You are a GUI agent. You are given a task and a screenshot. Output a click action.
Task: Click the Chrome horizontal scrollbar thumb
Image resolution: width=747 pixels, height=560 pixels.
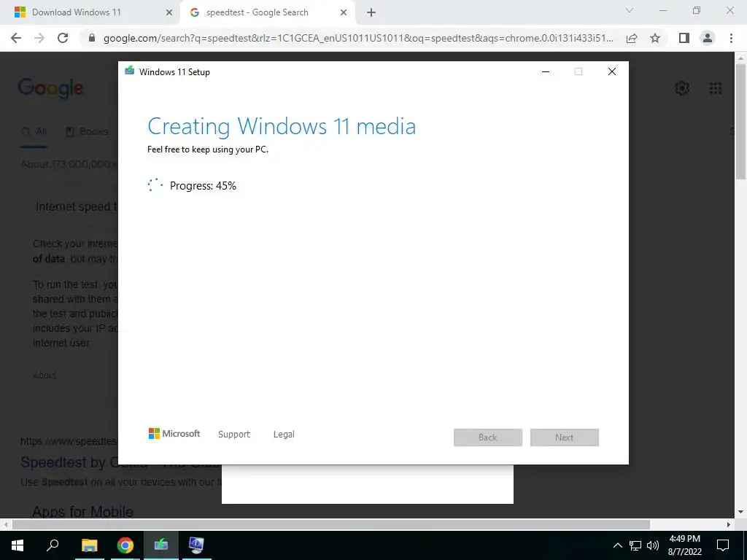click(x=331, y=524)
